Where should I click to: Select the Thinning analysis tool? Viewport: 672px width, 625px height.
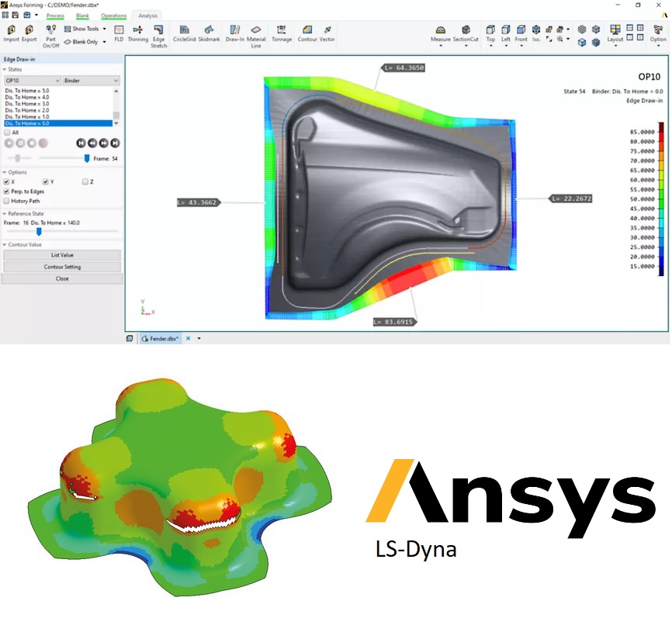[138, 33]
